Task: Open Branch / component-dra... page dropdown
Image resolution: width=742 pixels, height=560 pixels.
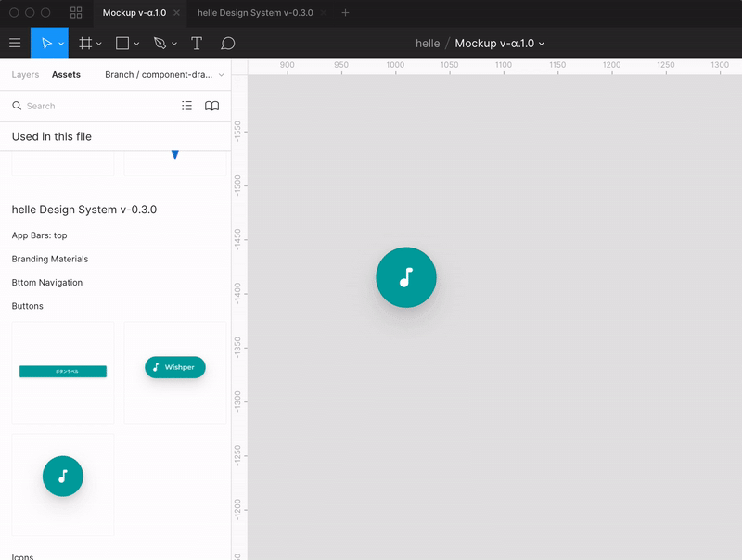Action: pos(164,75)
